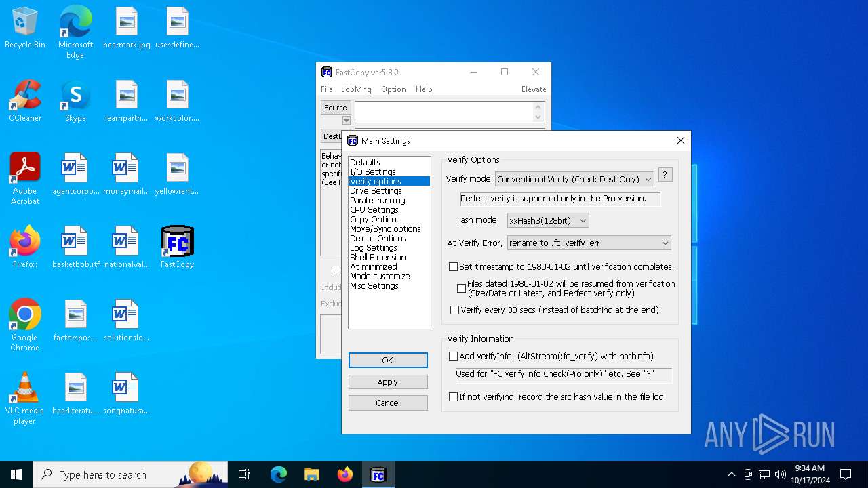The image size is (868, 488).
Task: Open the Recycle Bin desktop icon
Action: tap(25, 28)
